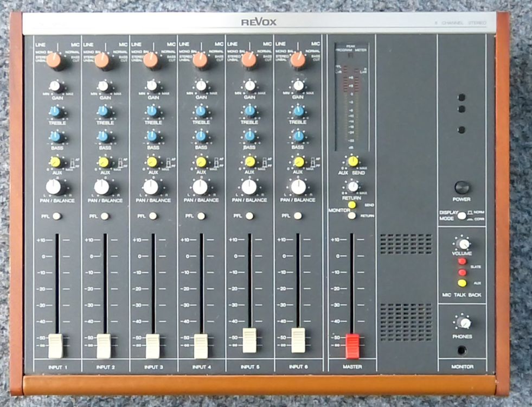Click the GAIN knob on Input 2
This screenshot has height=407, width=532.
pos(103,86)
